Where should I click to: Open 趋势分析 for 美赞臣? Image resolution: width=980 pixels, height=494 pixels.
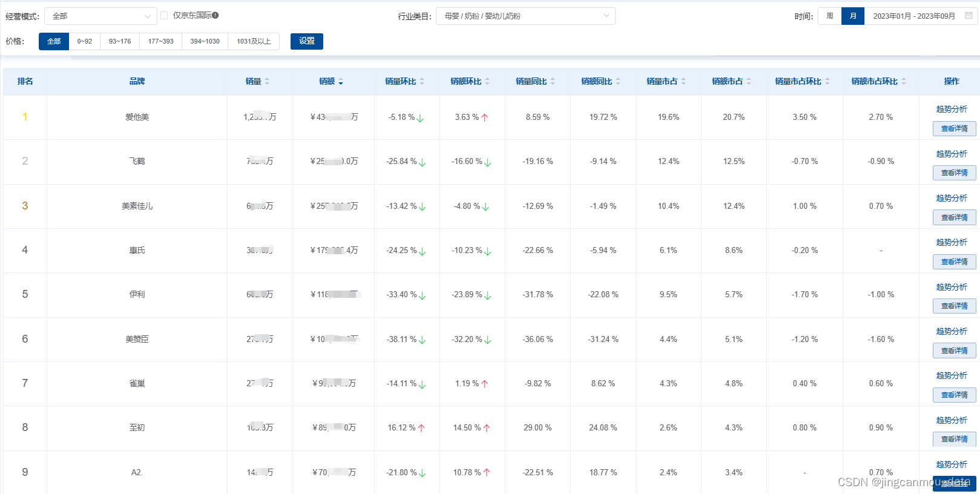[952, 331]
